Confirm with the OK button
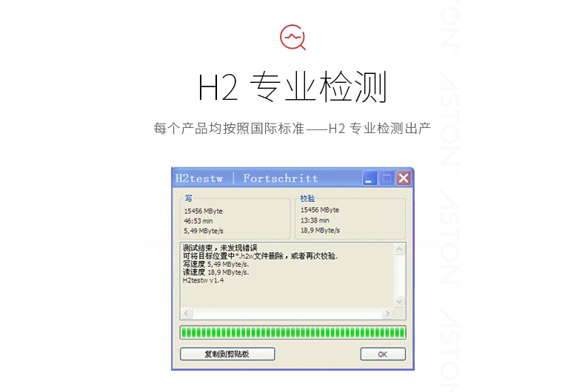585x392 pixels. point(383,354)
